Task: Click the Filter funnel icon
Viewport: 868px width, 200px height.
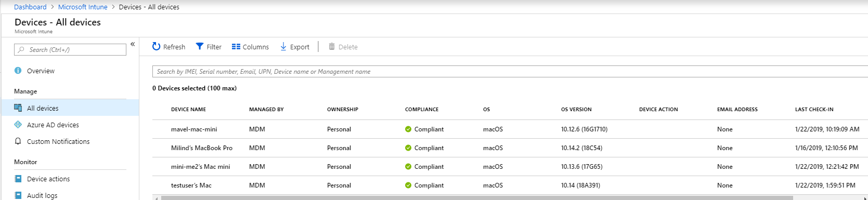Action: point(199,46)
